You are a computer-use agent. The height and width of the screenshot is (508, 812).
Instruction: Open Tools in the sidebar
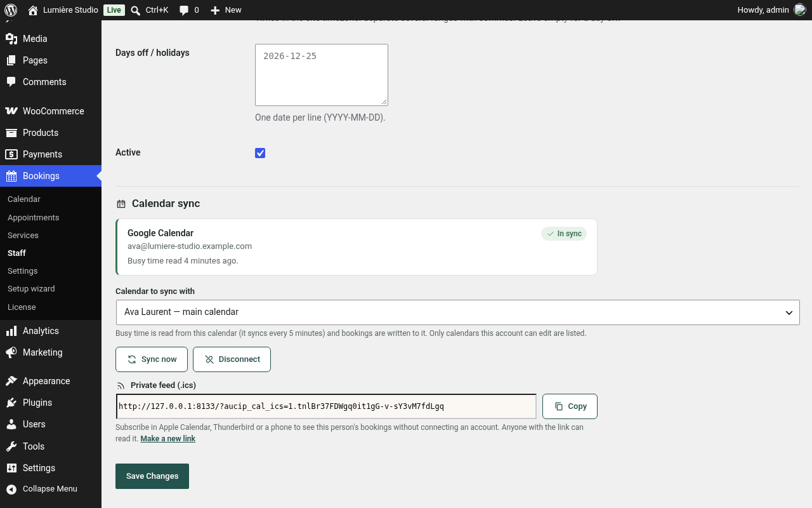coord(51,446)
